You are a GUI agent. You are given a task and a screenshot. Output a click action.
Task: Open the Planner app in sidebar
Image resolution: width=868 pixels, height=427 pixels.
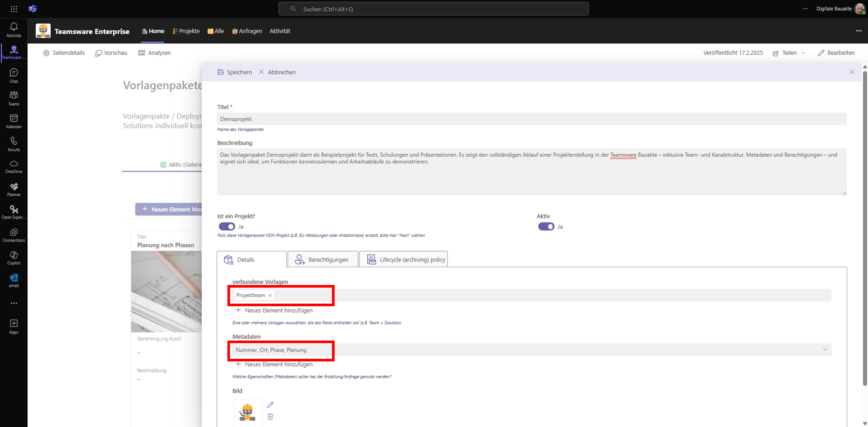[14, 189]
